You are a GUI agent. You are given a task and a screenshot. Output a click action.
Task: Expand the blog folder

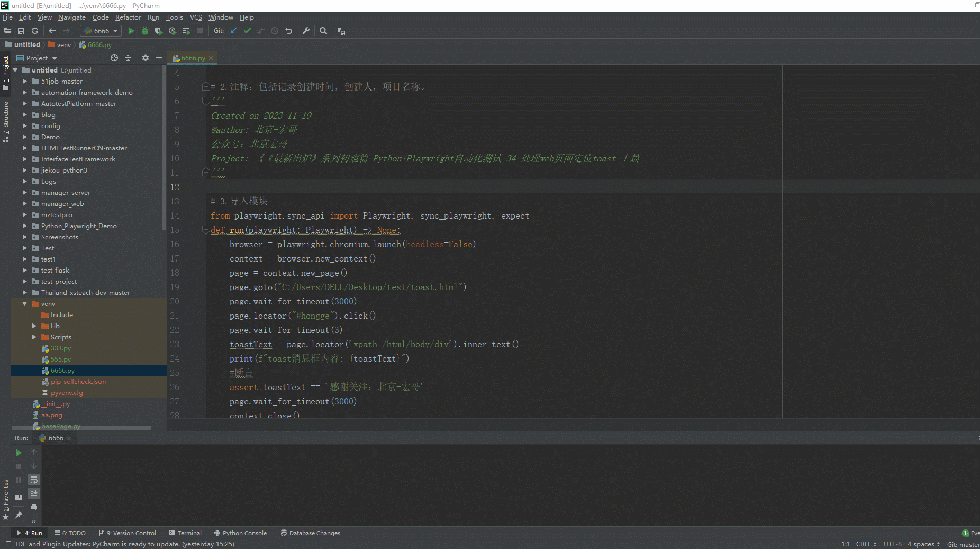point(24,115)
